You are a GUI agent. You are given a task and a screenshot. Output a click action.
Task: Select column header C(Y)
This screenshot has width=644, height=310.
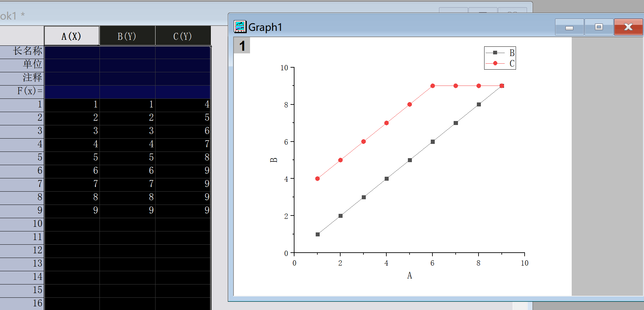(183, 36)
